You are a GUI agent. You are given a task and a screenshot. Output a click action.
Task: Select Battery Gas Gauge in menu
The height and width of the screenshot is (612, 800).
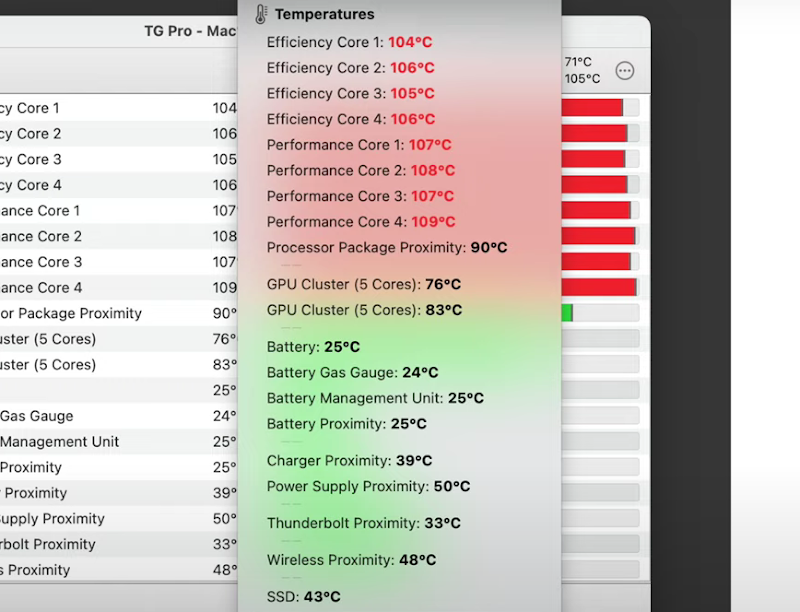(x=352, y=373)
